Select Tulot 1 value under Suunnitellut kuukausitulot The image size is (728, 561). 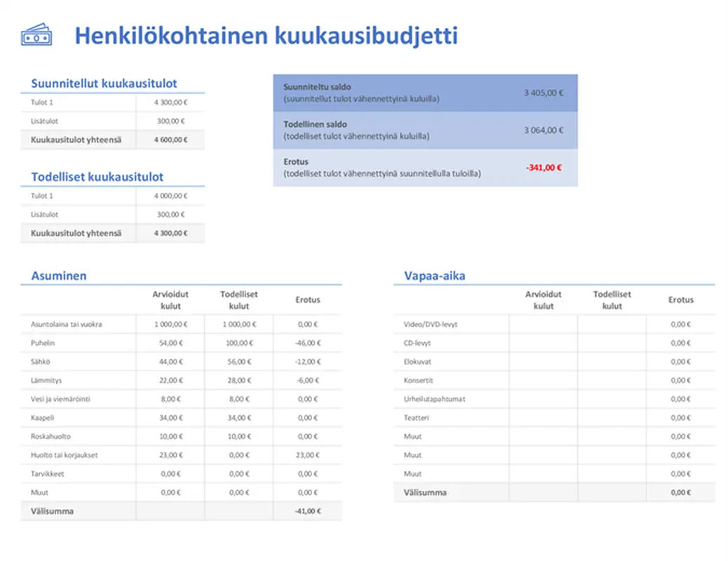(x=171, y=102)
